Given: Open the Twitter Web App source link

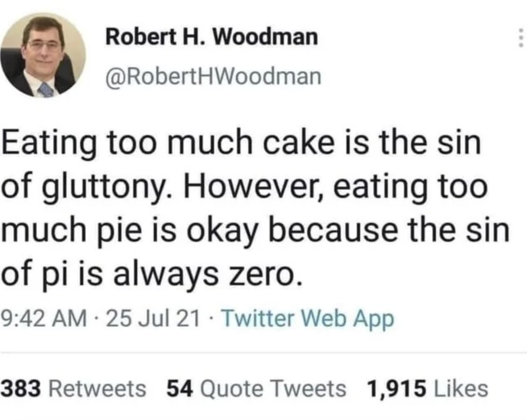Looking at the screenshot, I should pos(308,318).
